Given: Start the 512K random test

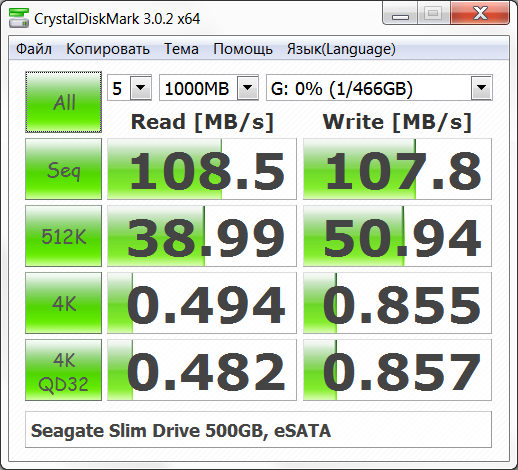Looking at the screenshot, I should [x=63, y=236].
